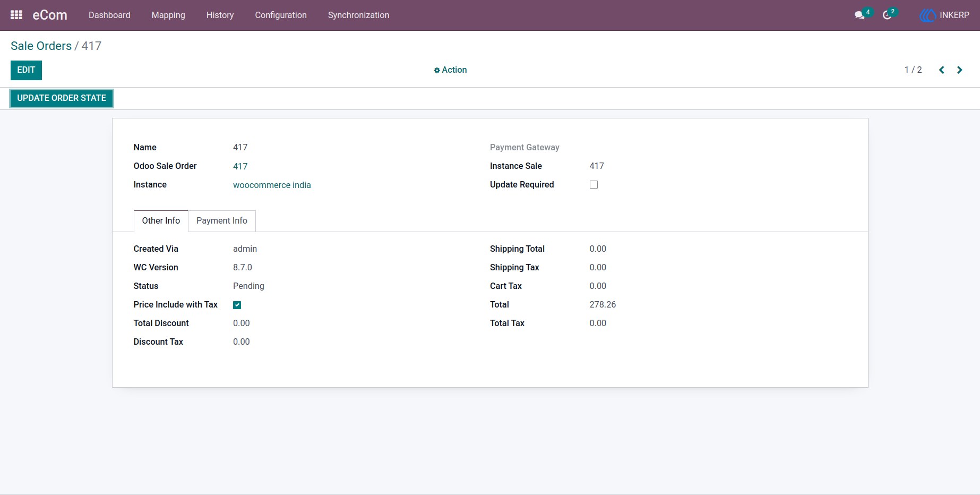The height and width of the screenshot is (495, 980).
Task: Click the Payment Gateway label
Action: tap(525, 148)
